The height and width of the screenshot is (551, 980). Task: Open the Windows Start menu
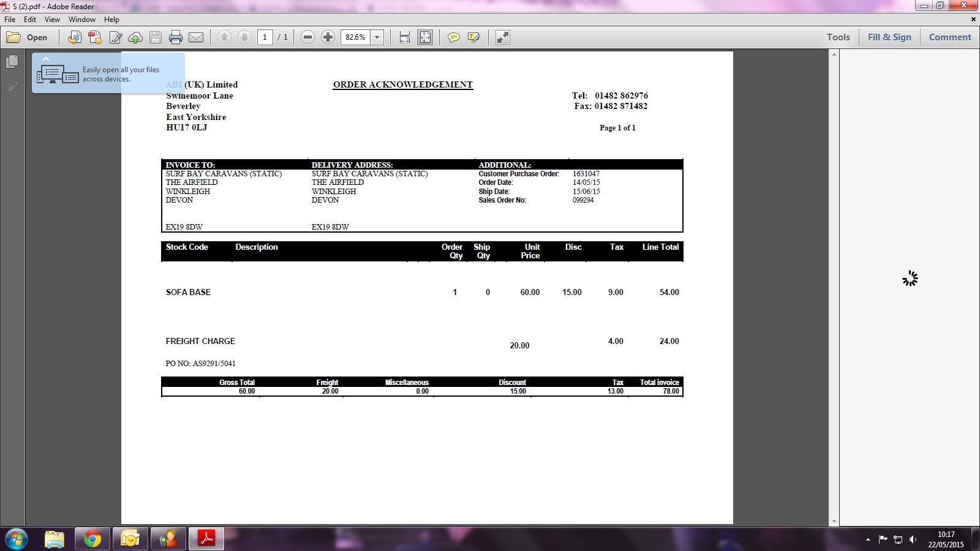[x=16, y=539]
